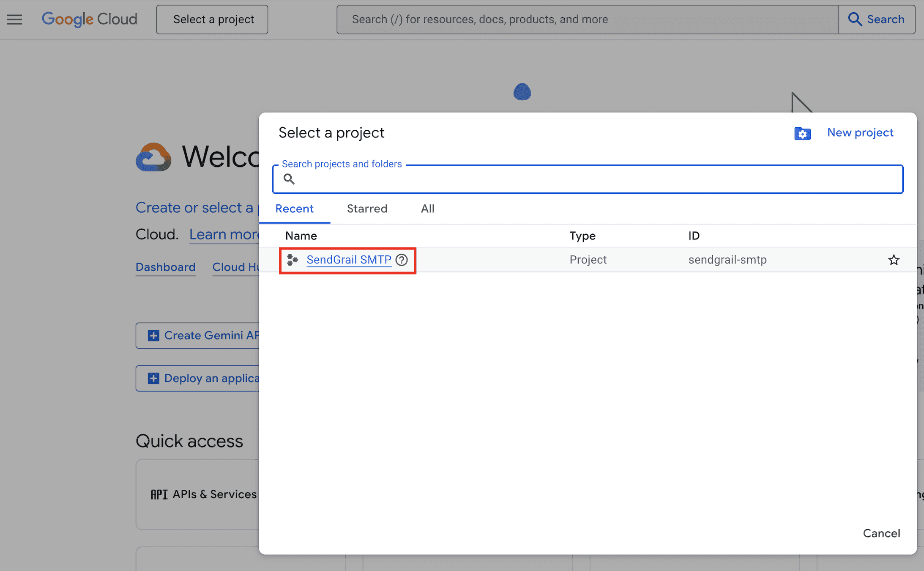Click the Learn more link on Welcome page
This screenshot has width=924, height=571.
(224, 234)
